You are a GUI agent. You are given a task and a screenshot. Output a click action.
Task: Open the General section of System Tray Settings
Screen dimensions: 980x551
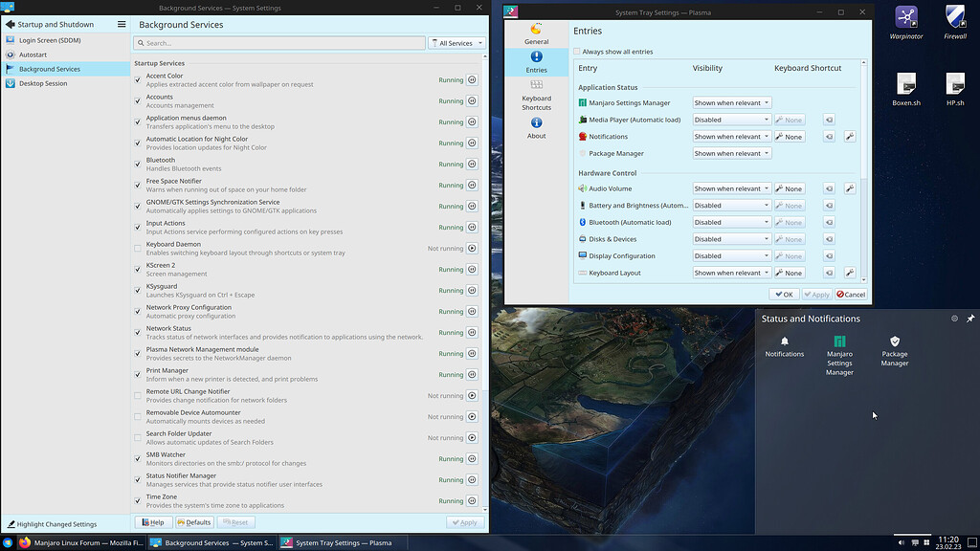point(536,34)
